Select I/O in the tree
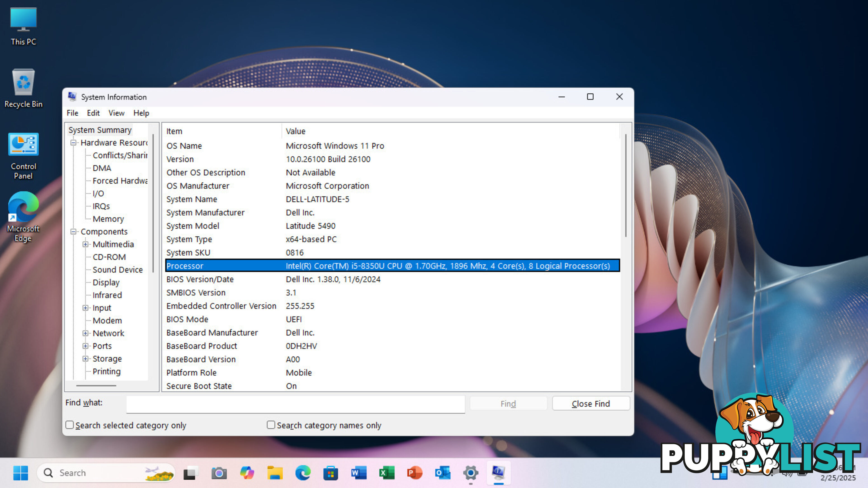The image size is (868, 488). (98, 193)
